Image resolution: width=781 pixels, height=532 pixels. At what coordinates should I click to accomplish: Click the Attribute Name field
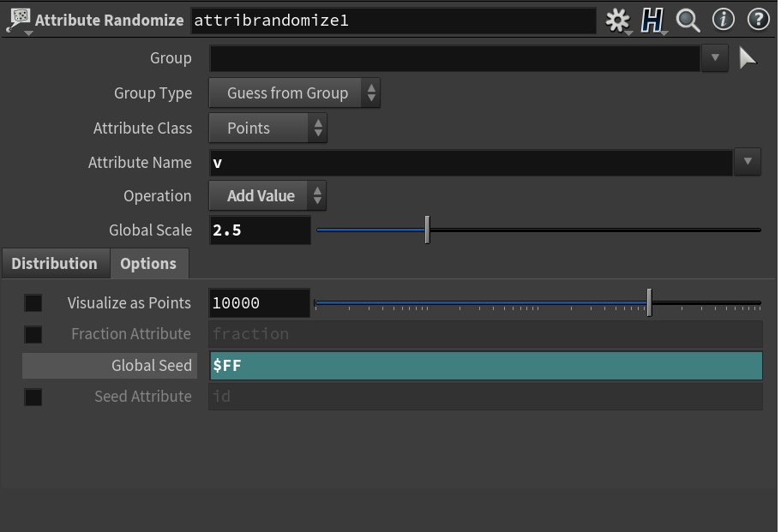pyautogui.click(x=472, y=163)
